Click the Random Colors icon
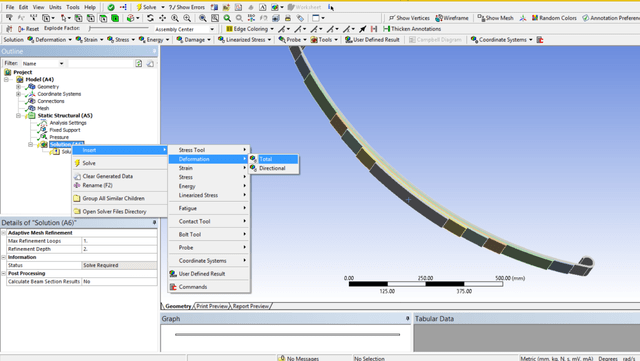This screenshot has width=640, height=361. [x=534, y=18]
